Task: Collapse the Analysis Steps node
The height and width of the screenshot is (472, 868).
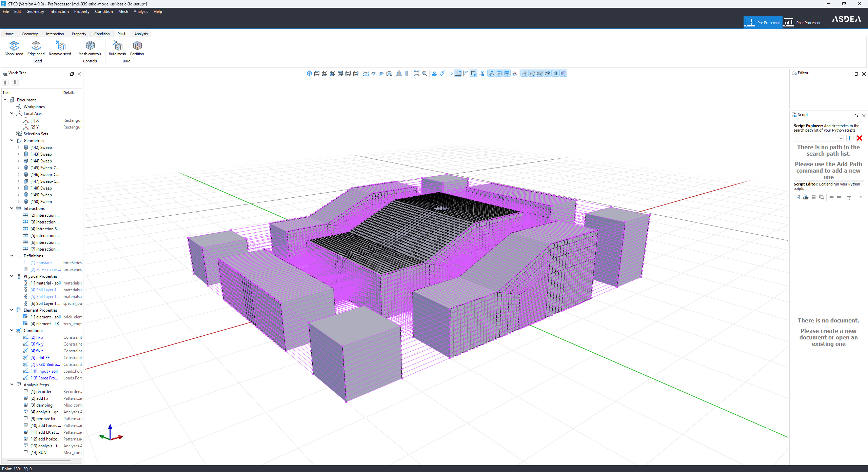Action: point(12,385)
